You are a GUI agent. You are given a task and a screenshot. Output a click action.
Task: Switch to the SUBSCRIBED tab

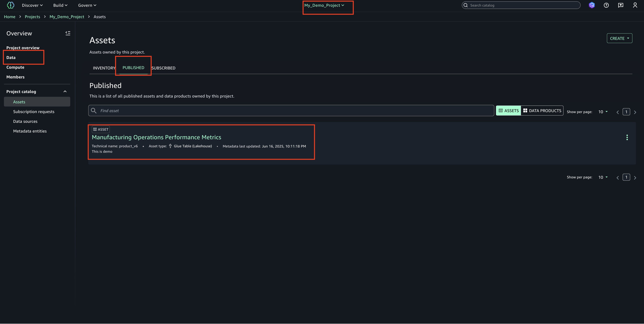point(163,68)
